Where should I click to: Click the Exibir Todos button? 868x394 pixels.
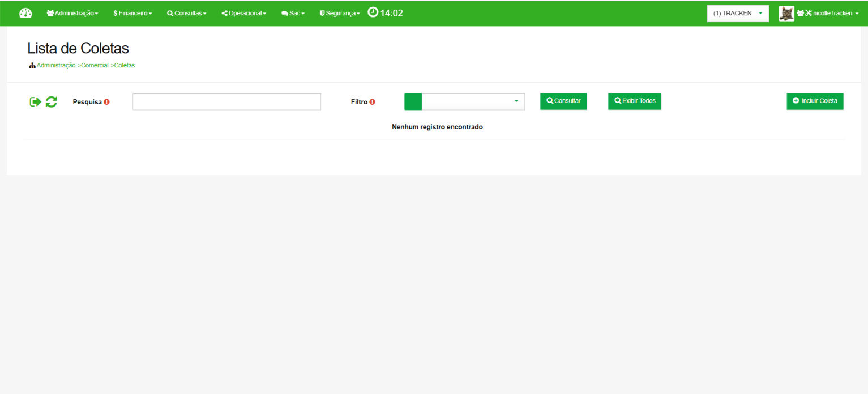pyautogui.click(x=635, y=101)
